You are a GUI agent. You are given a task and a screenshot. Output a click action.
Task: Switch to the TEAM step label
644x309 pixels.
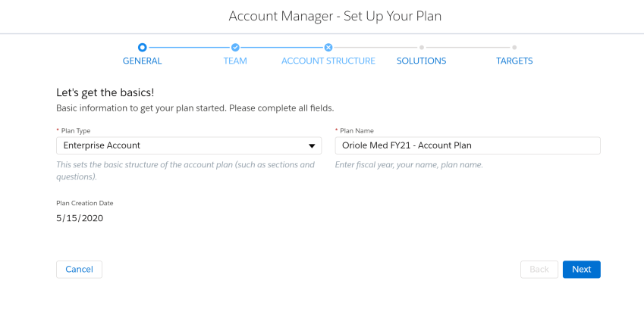[x=235, y=61]
